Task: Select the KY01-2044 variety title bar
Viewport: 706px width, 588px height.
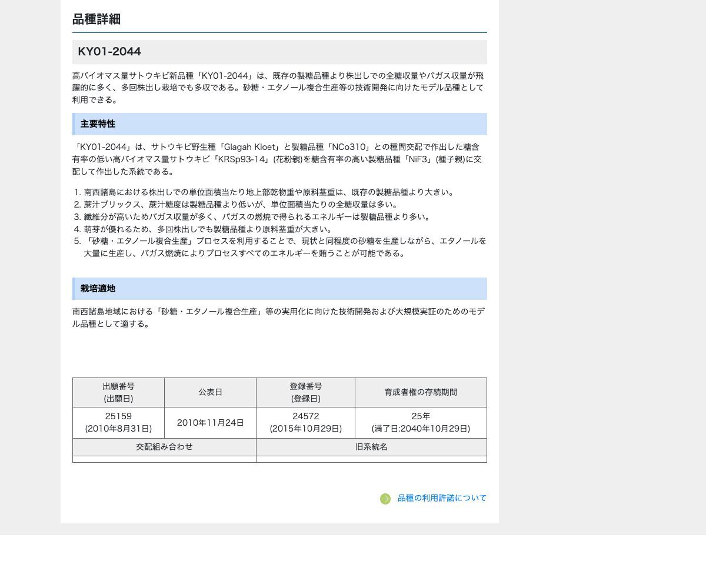Action: 279,52
